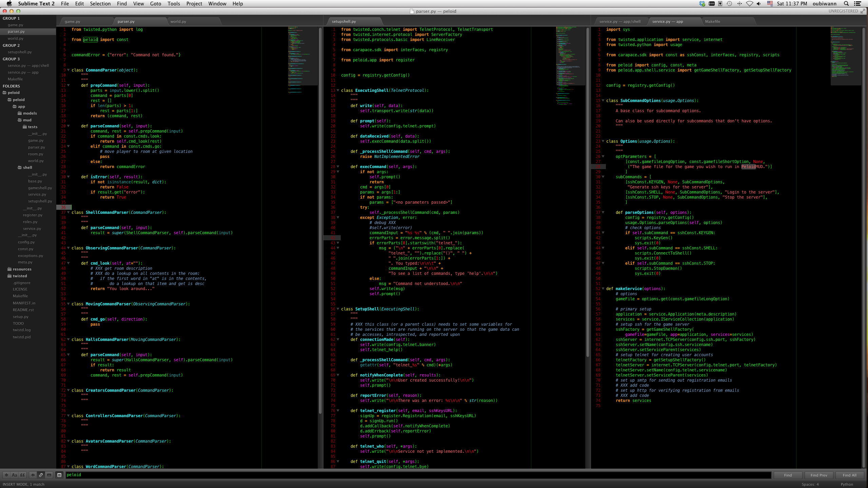Switch to the world.py tab

point(178,21)
